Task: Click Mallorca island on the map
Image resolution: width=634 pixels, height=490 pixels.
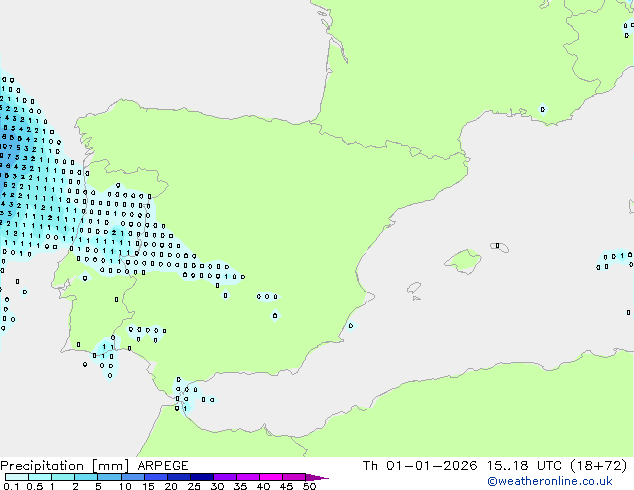Action: pos(462,262)
